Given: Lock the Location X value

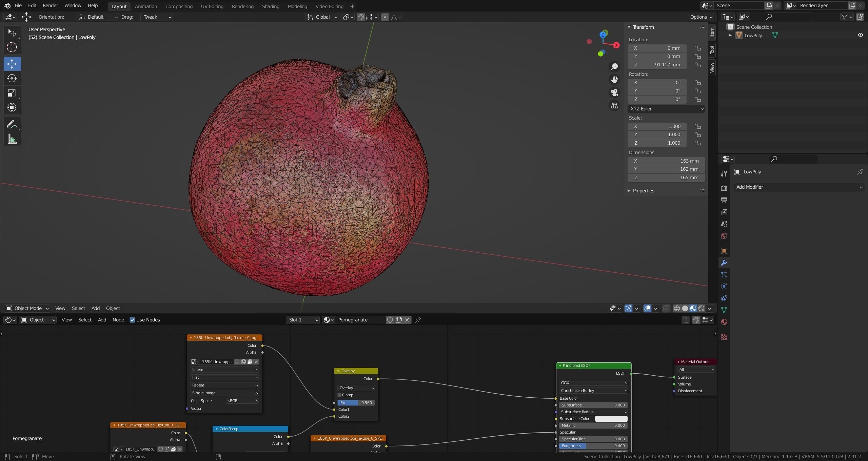Looking at the screenshot, I should click(697, 48).
